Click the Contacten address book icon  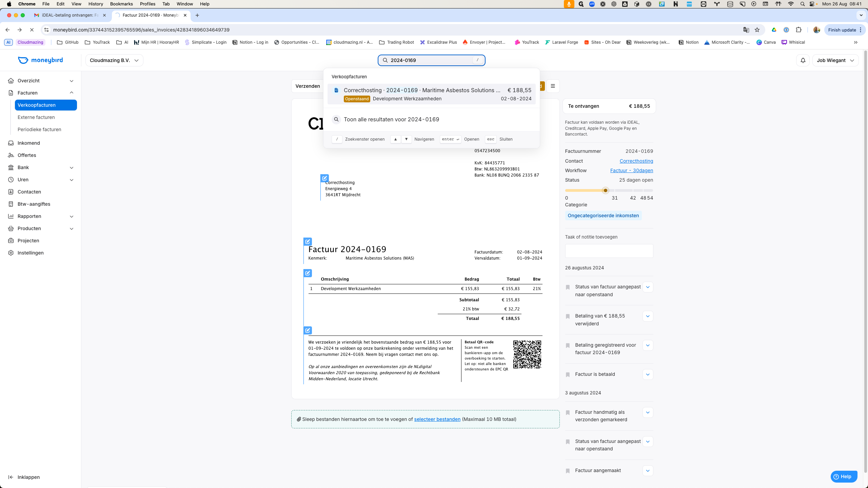coord(11,192)
